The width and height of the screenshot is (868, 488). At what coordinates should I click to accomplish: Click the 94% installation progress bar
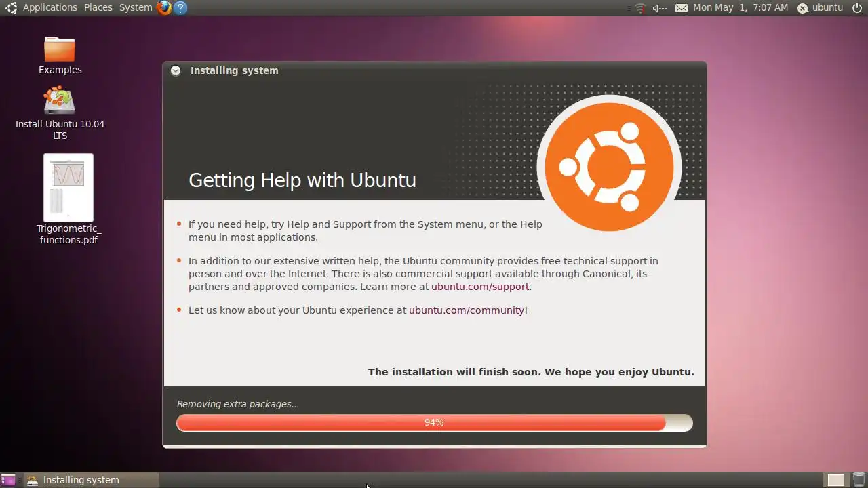(x=435, y=422)
